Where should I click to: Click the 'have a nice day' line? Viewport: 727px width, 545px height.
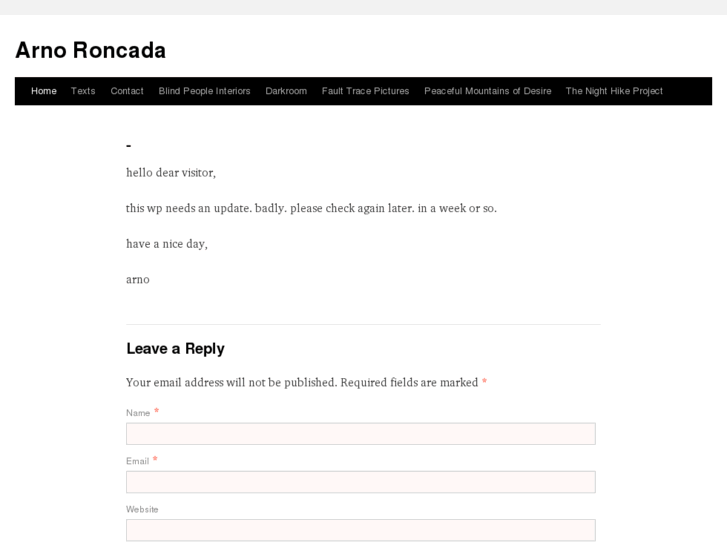coord(167,244)
